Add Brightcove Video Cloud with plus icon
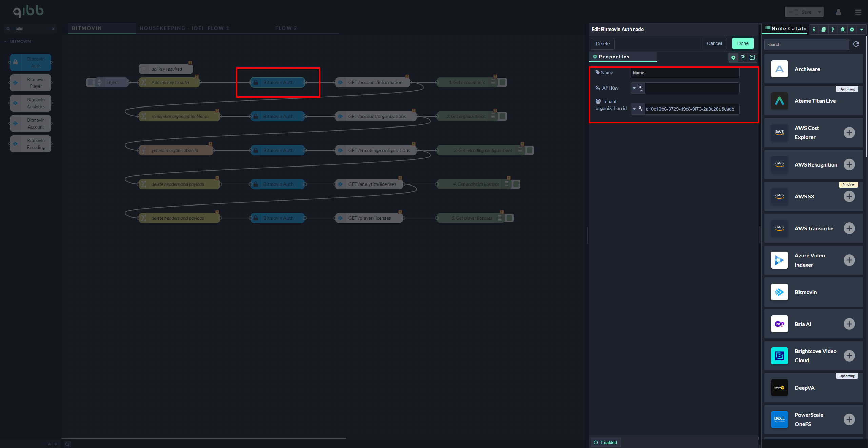Screen dimensions: 868x448 849,356
